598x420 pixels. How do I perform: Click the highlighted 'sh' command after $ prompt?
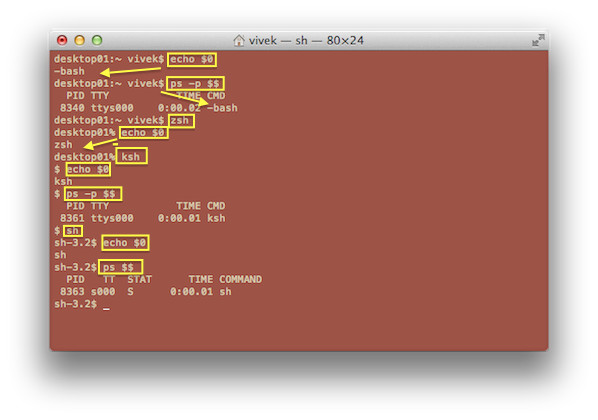pyautogui.click(x=72, y=231)
